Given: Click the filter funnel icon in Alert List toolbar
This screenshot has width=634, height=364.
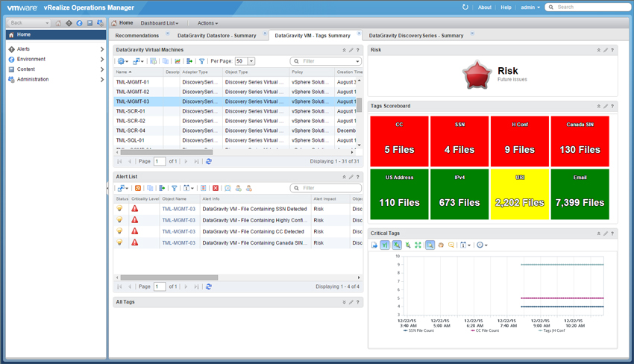Looking at the screenshot, I should click(x=175, y=188).
